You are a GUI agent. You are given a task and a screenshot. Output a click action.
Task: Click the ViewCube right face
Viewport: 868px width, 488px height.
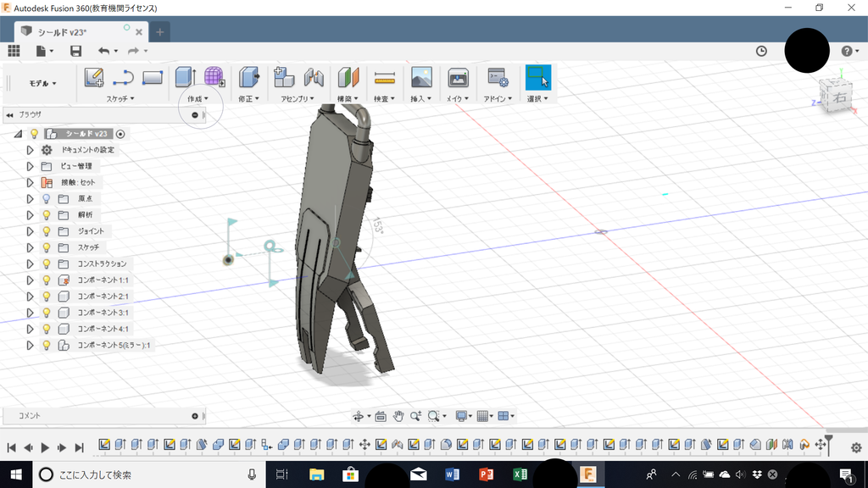(839, 97)
